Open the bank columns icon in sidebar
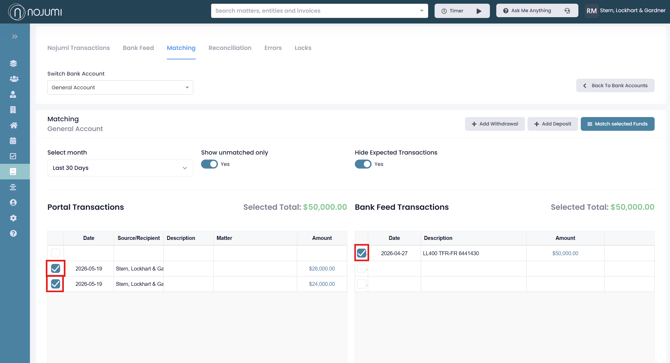Viewport: 670px width, 363px height. click(x=13, y=187)
